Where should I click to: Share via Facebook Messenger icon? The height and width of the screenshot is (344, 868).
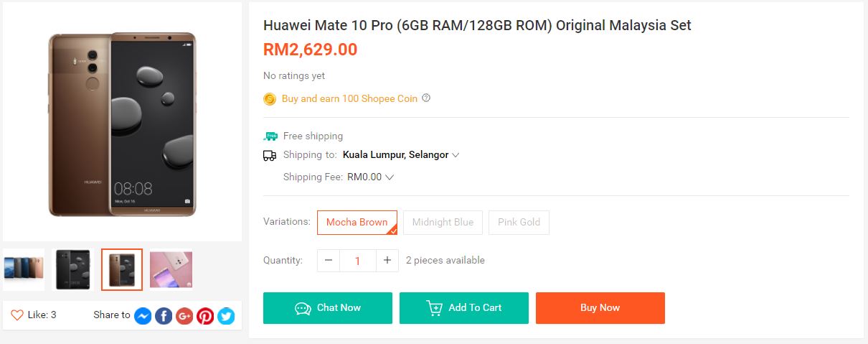point(143,315)
